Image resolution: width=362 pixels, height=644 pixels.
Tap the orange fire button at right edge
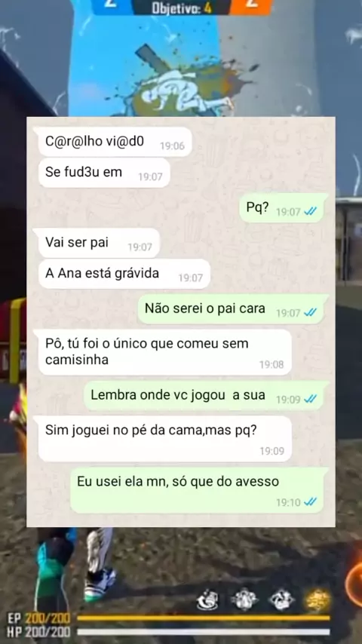(354, 584)
